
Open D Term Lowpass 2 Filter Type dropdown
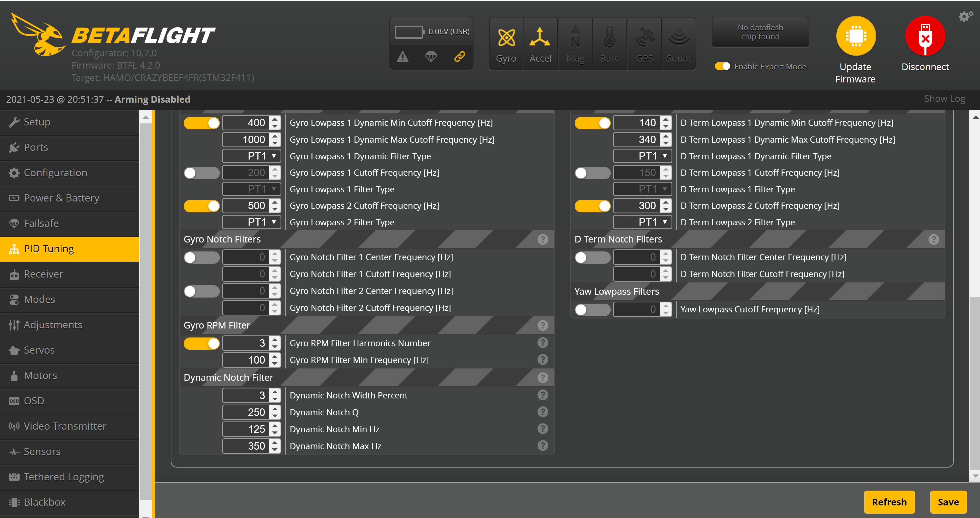pyautogui.click(x=643, y=223)
